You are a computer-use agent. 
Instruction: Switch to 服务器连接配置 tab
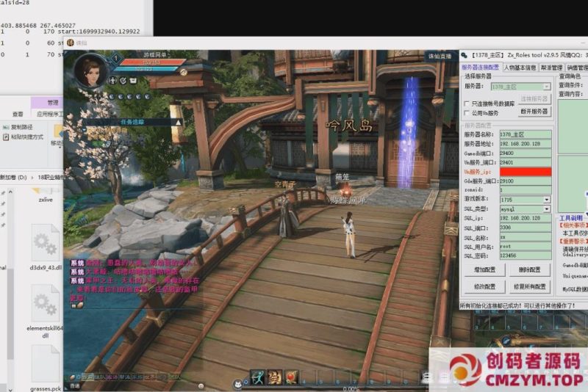click(x=481, y=68)
